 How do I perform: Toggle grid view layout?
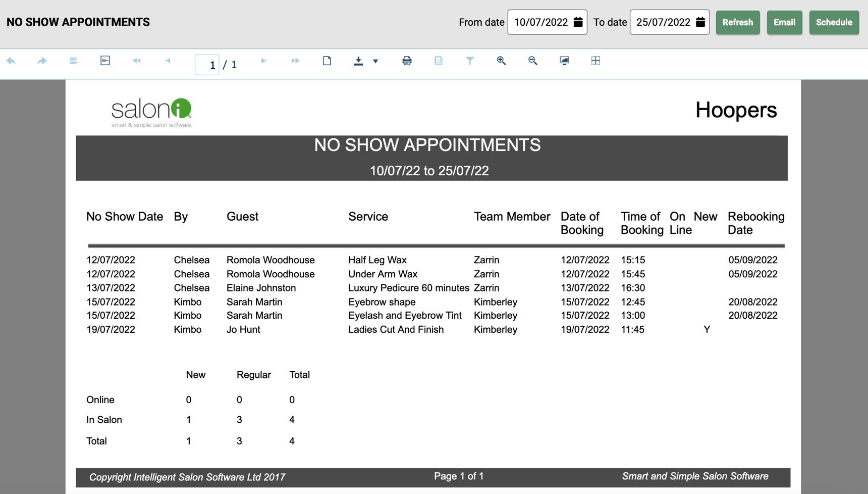(x=595, y=61)
